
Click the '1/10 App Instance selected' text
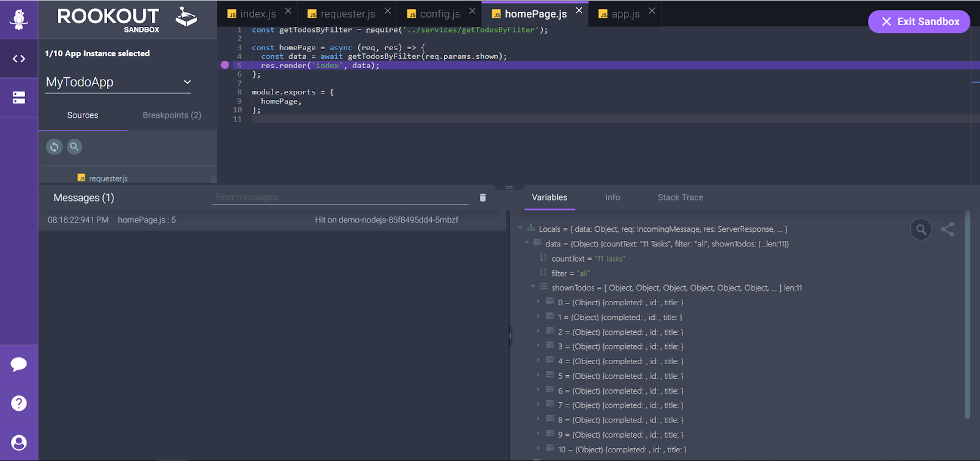click(x=97, y=53)
